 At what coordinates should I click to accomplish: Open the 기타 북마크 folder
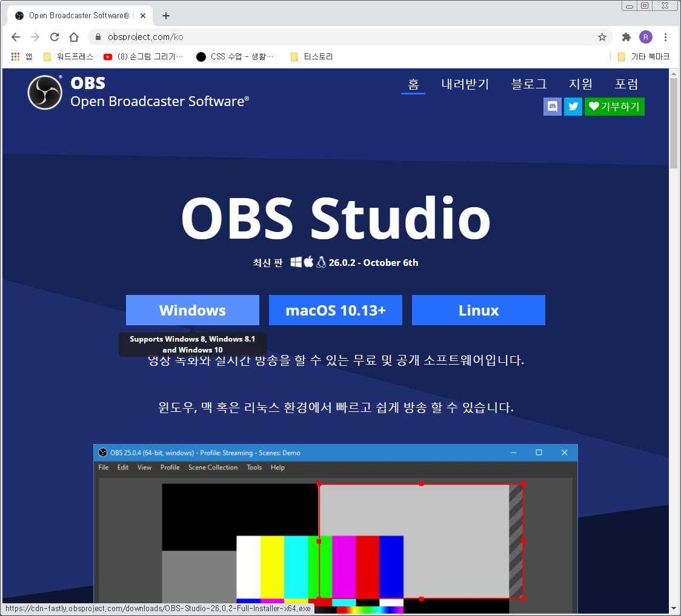(643, 56)
